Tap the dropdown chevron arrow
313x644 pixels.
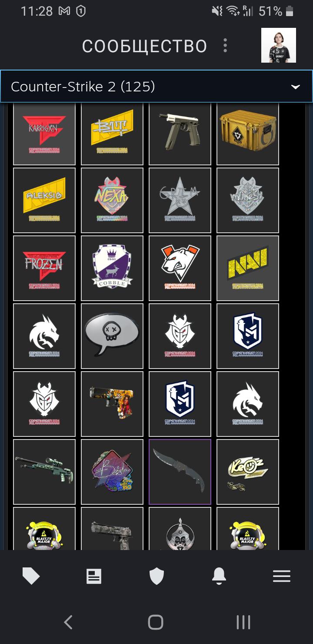click(296, 87)
